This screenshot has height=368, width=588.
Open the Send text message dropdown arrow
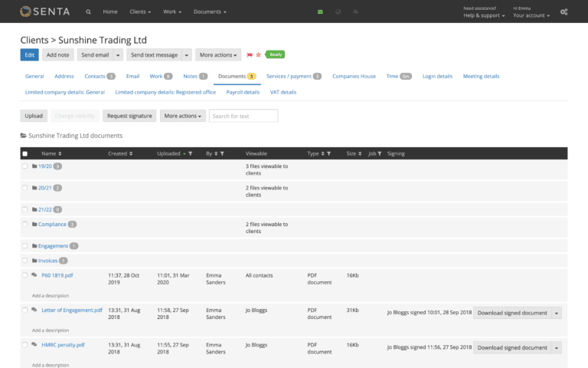[x=186, y=55]
